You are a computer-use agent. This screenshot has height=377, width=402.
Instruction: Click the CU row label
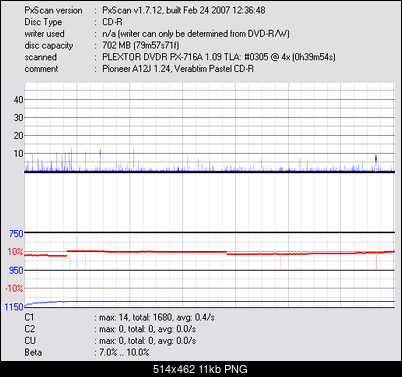pyautogui.click(x=30, y=341)
